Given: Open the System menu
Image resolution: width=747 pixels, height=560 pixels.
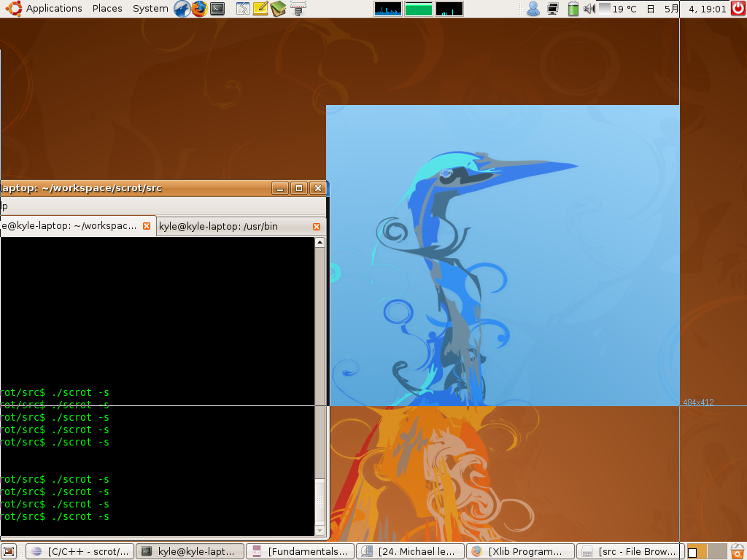Looking at the screenshot, I should (150, 9).
